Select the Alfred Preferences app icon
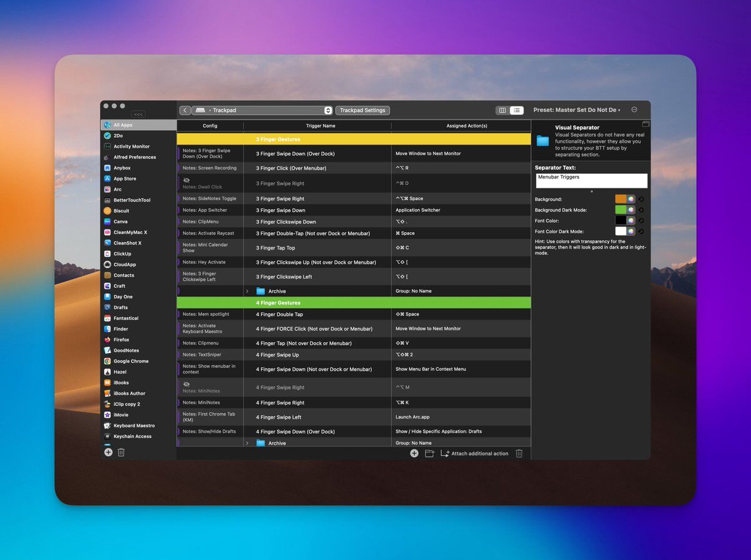Image resolution: width=751 pixels, height=560 pixels. tap(108, 157)
